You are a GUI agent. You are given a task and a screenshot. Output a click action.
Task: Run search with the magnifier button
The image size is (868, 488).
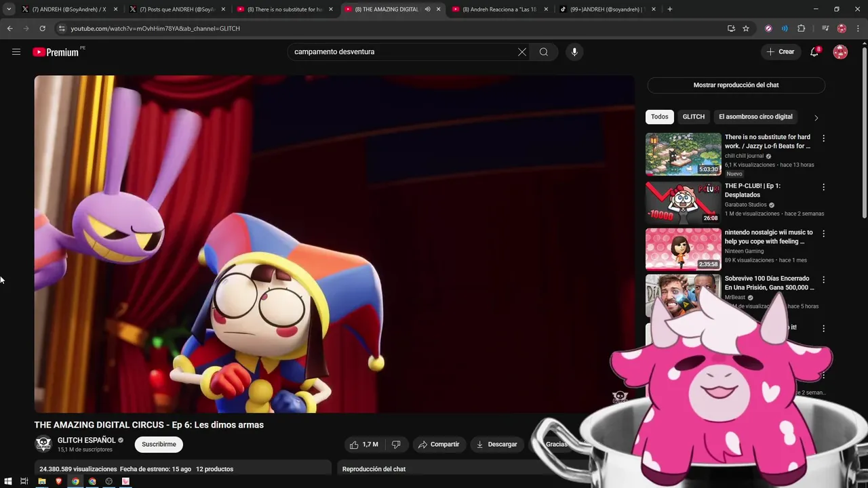pos(544,52)
